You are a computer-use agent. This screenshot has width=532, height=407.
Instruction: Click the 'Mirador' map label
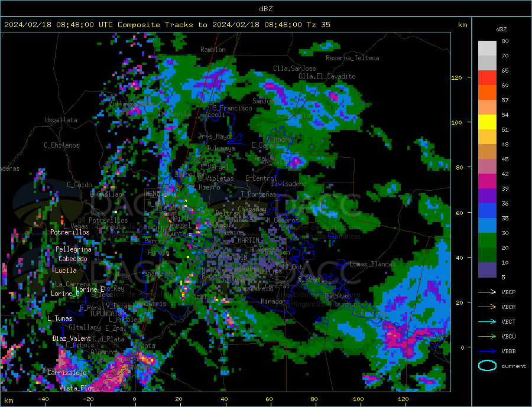[x=273, y=301]
